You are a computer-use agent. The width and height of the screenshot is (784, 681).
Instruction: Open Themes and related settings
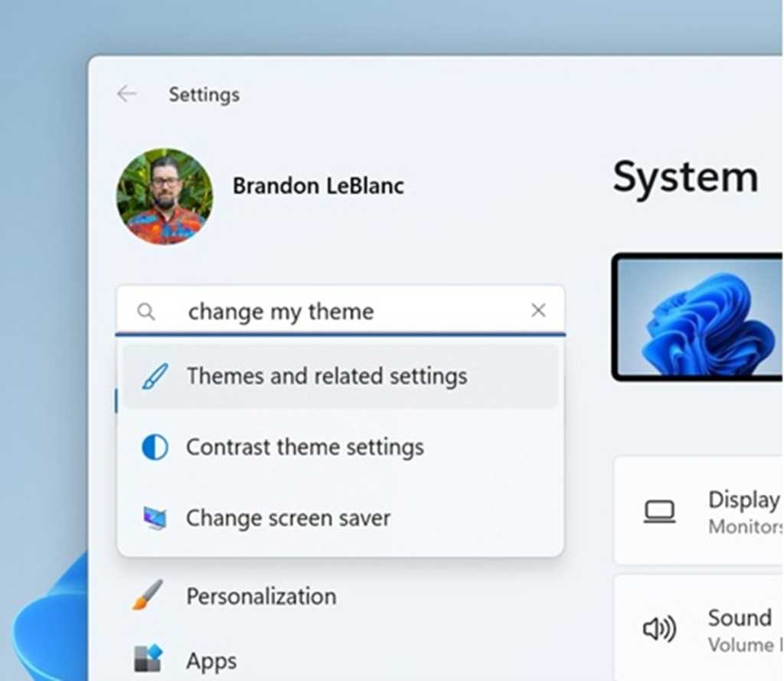coord(326,376)
